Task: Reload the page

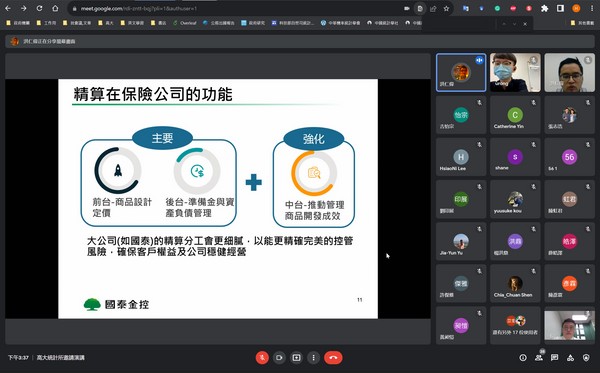Action: (39, 8)
